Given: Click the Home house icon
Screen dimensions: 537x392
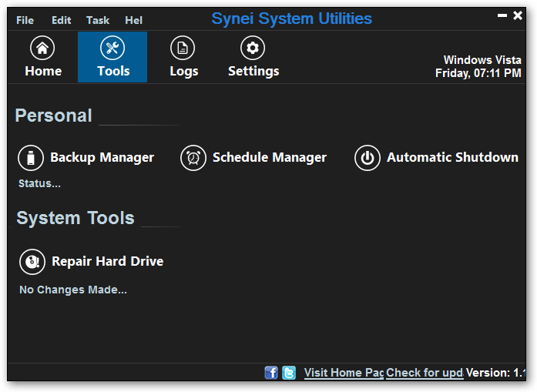Looking at the screenshot, I should point(42,48).
